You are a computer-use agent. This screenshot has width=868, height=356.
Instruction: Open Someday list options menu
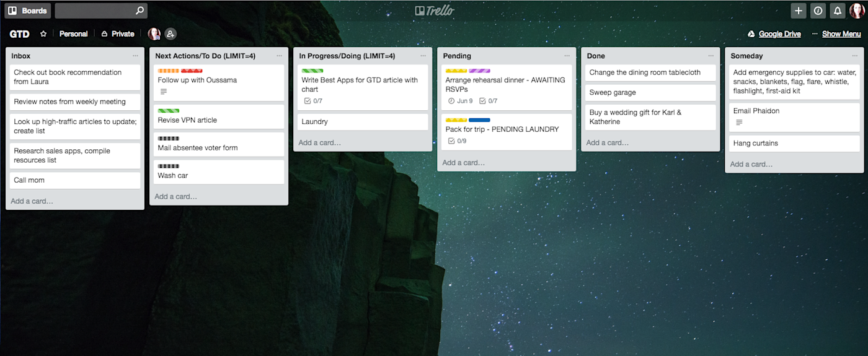[854, 56]
